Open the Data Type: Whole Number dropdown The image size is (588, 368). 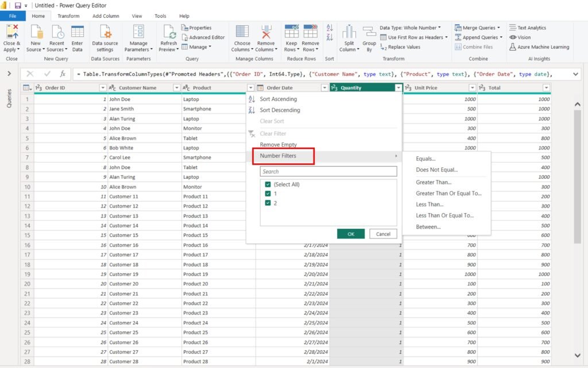tap(410, 28)
